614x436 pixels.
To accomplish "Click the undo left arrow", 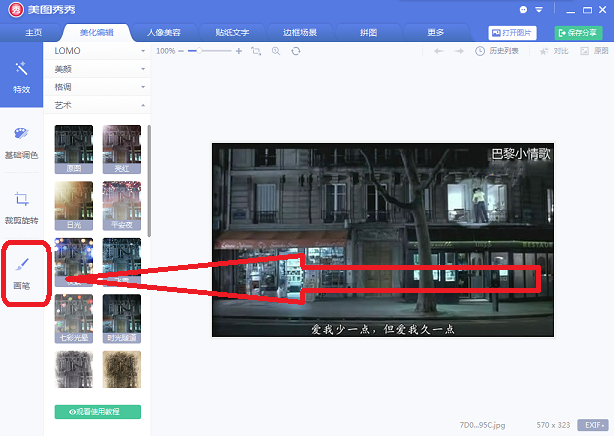I will [439, 51].
